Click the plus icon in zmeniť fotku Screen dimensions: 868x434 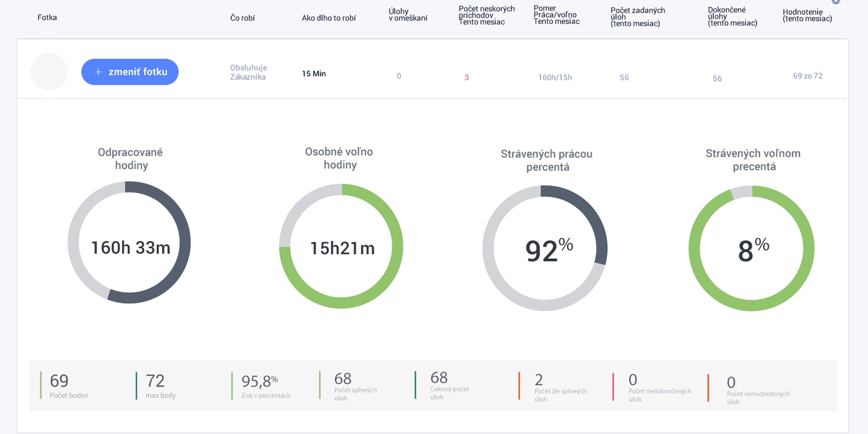click(x=98, y=72)
